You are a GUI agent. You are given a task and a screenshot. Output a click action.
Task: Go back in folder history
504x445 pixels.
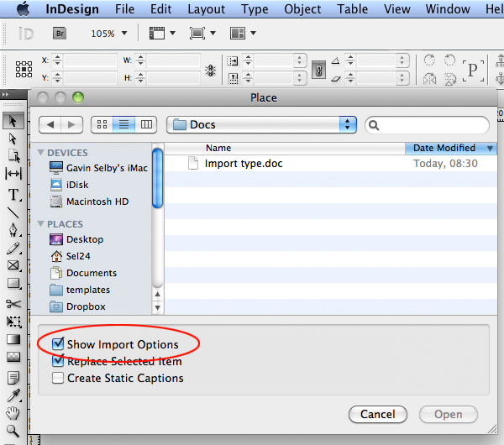pyautogui.click(x=50, y=124)
